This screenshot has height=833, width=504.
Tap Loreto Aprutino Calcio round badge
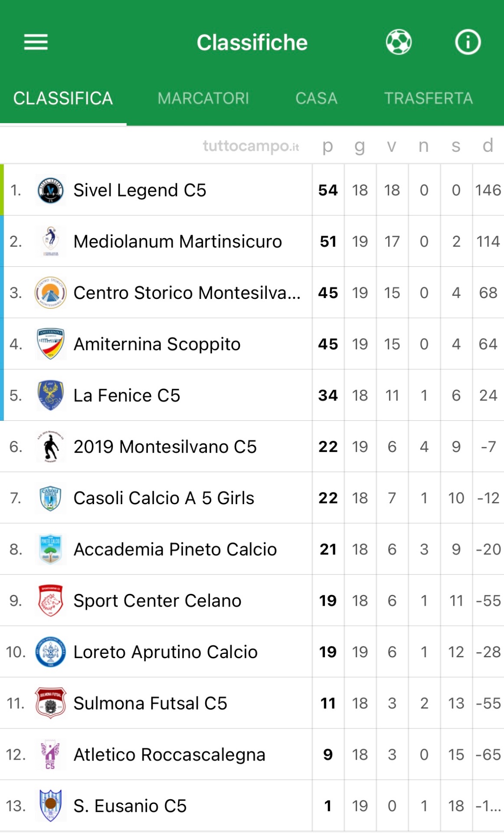[x=50, y=652]
